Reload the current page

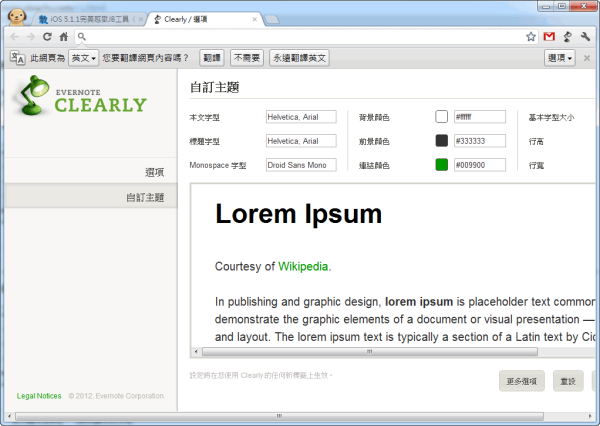(47, 36)
